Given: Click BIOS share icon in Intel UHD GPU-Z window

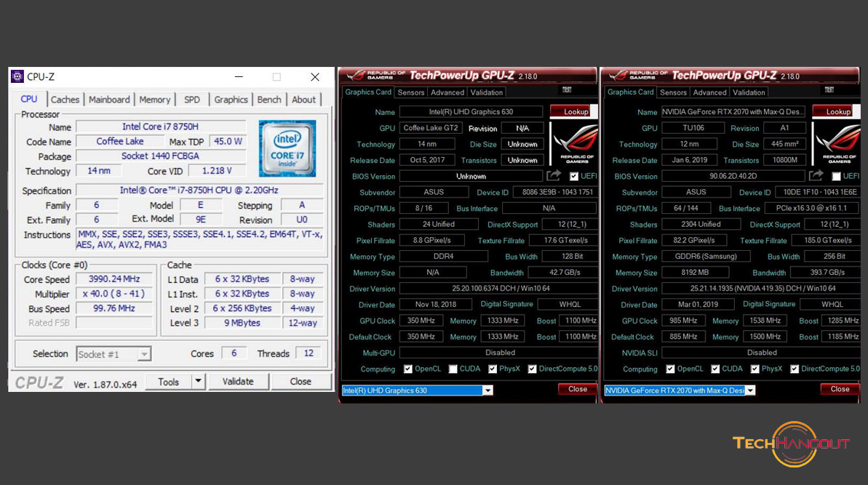Looking at the screenshot, I should 554,175.
